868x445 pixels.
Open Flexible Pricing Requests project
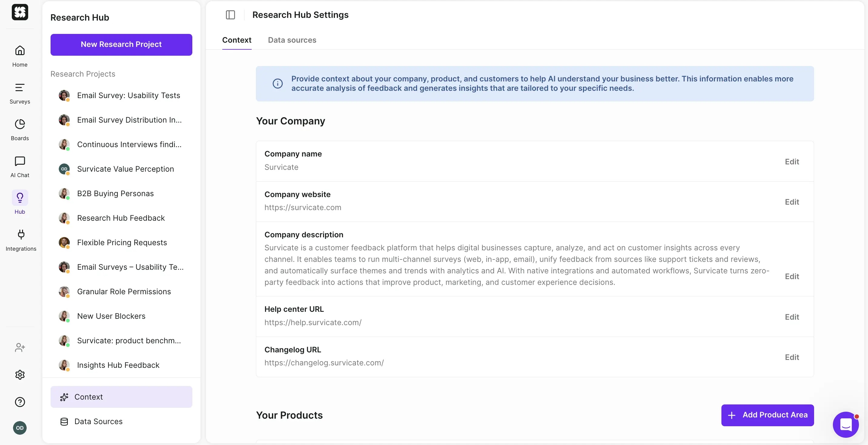(x=121, y=242)
